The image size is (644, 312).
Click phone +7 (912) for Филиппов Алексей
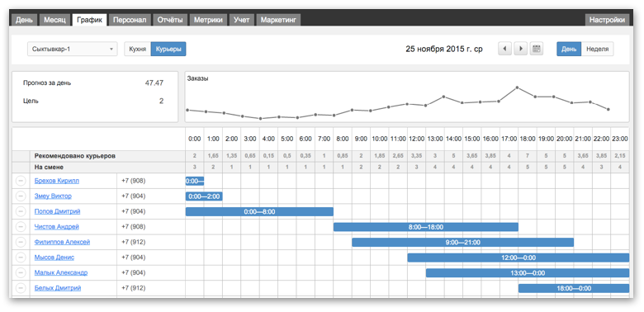pos(134,242)
